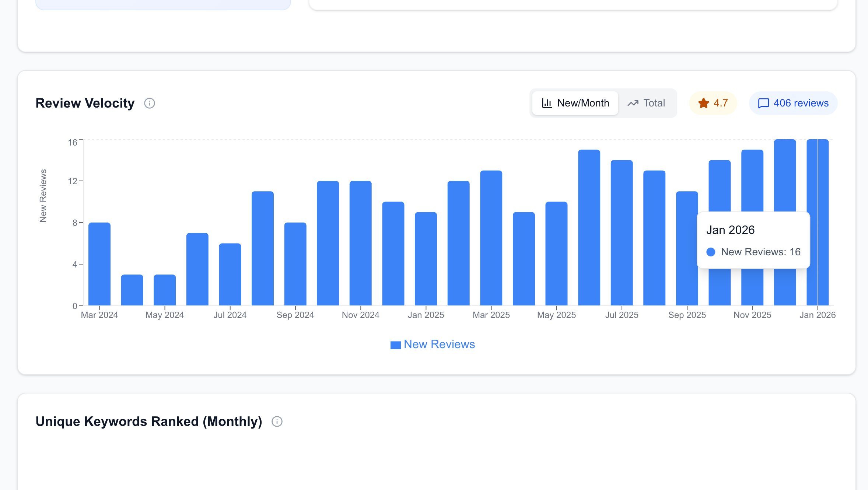
Task: Click the trending line icon in Total
Action: 633,103
